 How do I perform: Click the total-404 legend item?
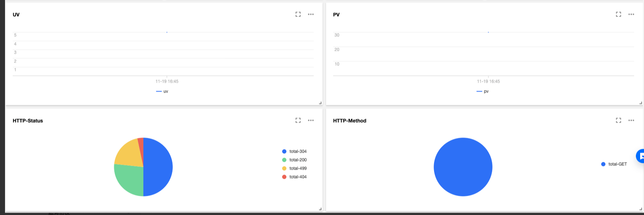(x=294, y=177)
